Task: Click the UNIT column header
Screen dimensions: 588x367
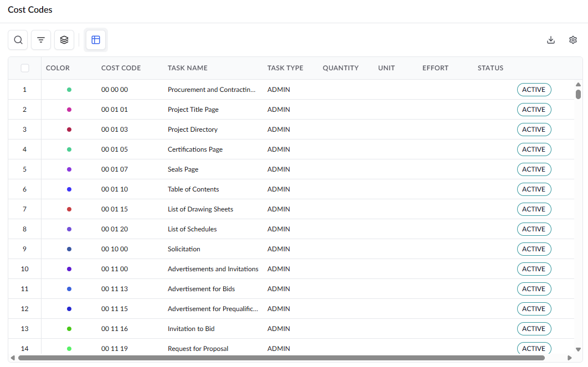Action: click(386, 68)
